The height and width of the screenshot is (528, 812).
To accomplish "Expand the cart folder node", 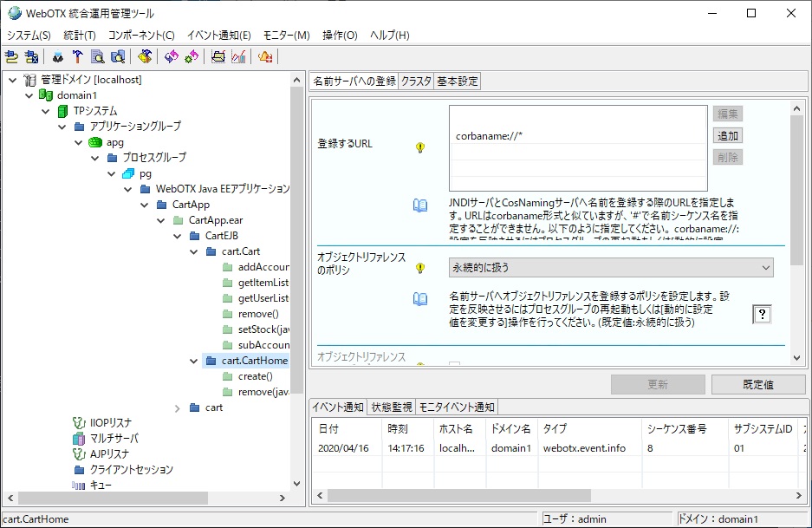I will pos(178,407).
